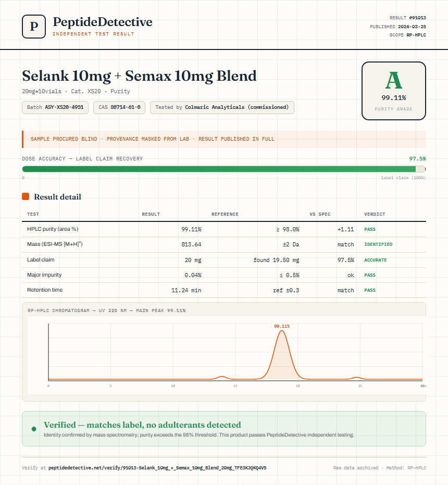This screenshot has width=448, height=485.
Task: Open the peptidedetective.net verify link
Action: click(157, 468)
